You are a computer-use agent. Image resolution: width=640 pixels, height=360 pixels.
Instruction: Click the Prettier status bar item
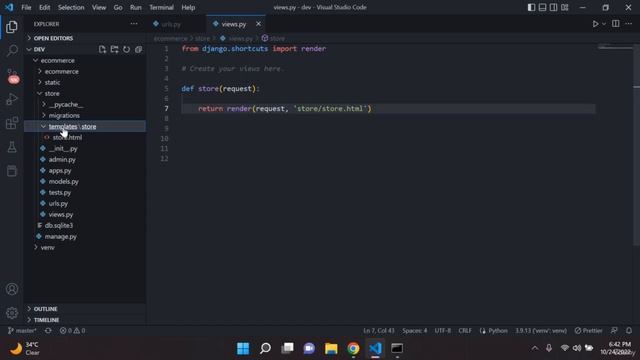[x=589, y=331]
